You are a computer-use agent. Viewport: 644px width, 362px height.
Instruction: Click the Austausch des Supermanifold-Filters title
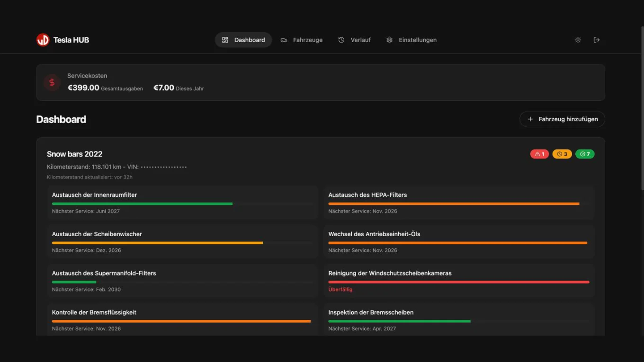pos(104,273)
